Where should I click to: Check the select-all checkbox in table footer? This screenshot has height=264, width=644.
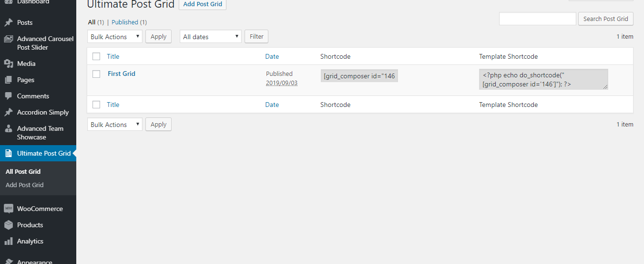[96, 105]
